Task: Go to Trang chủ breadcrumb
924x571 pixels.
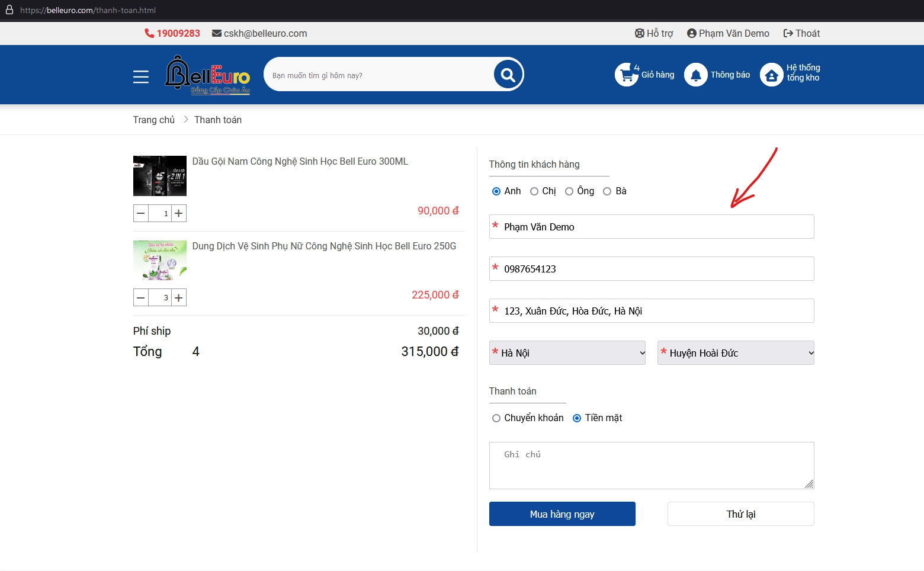Action: point(154,120)
